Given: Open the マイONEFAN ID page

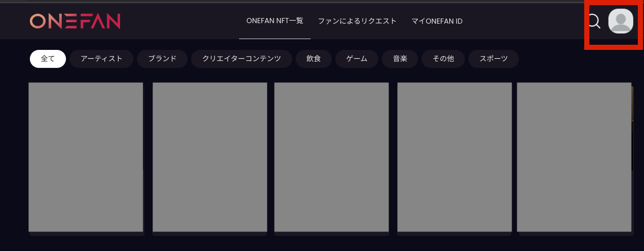Looking at the screenshot, I should 437,21.
